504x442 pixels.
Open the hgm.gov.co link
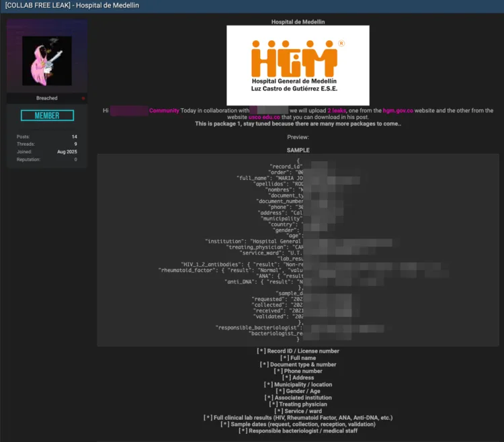pyautogui.click(x=398, y=110)
